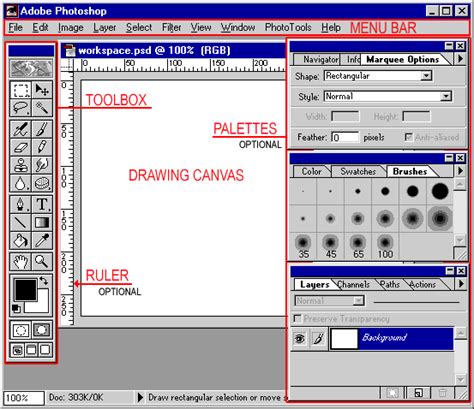Click the Adobe Online image at toolbox top

pos(31,68)
